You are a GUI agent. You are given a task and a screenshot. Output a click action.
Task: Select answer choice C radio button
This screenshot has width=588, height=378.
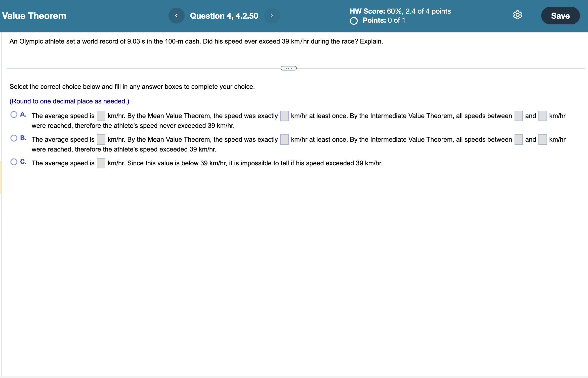(x=14, y=162)
